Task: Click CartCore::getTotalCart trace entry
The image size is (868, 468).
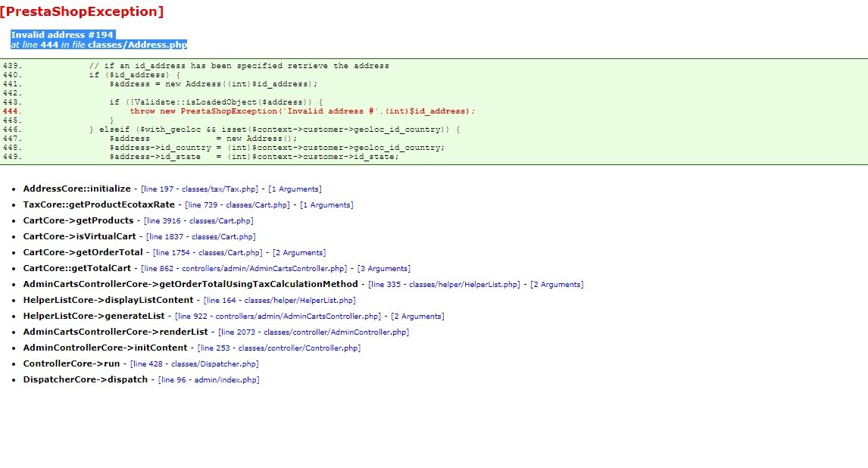Action: click(77, 268)
